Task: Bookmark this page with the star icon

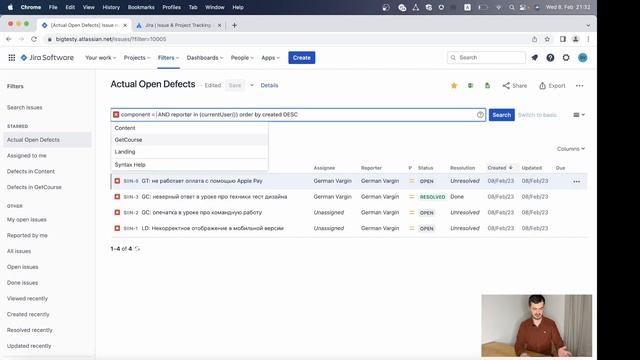Action: (547, 39)
